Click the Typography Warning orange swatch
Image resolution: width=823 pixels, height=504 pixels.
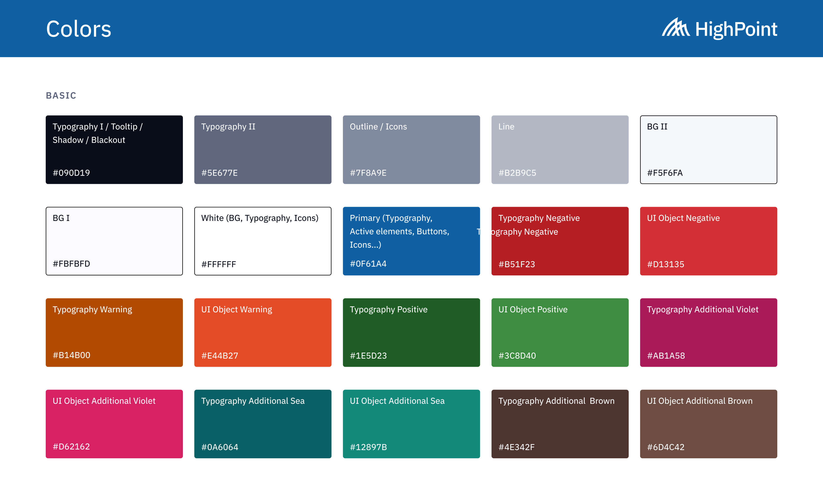(114, 333)
